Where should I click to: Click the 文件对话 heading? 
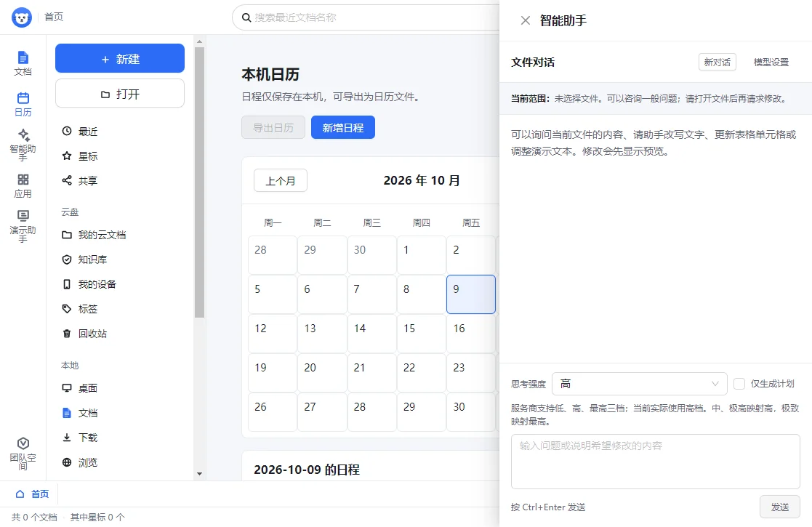click(533, 62)
